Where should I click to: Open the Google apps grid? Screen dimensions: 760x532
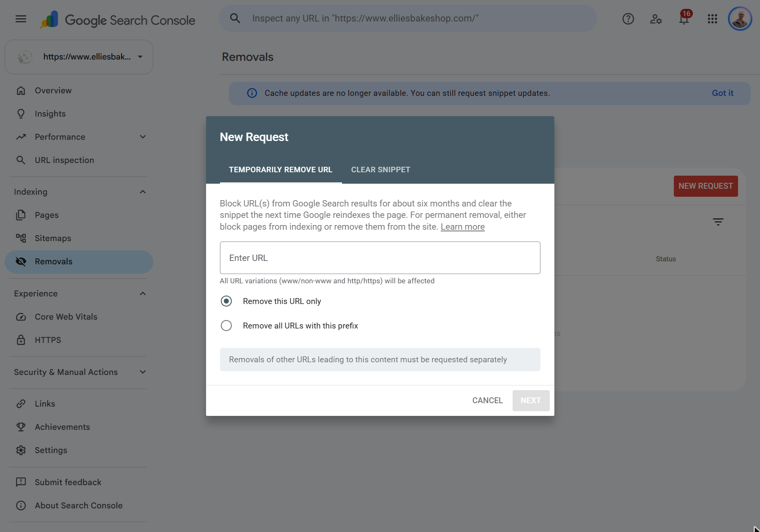712,19
